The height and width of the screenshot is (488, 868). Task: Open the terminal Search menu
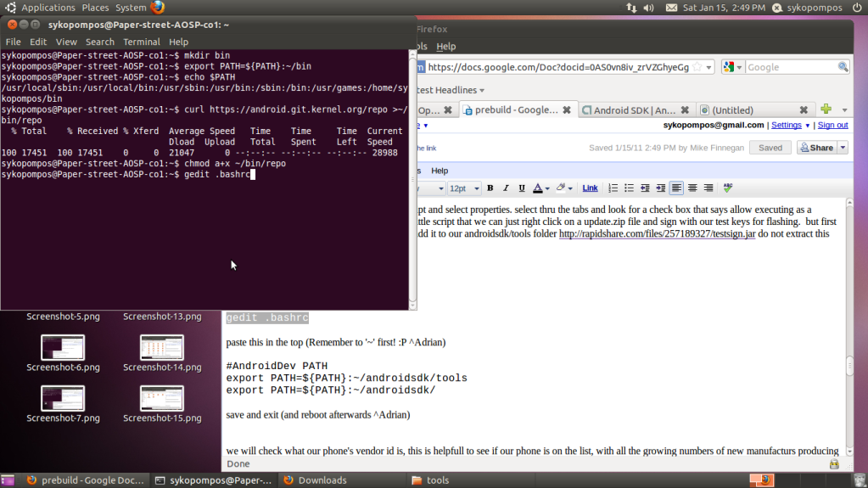[x=99, y=42]
